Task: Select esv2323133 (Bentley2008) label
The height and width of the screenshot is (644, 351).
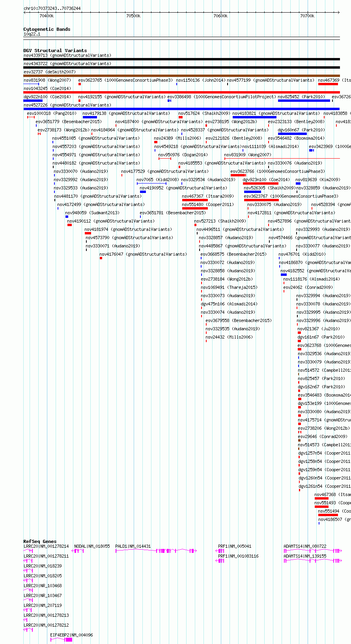Action: pos(296,122)
